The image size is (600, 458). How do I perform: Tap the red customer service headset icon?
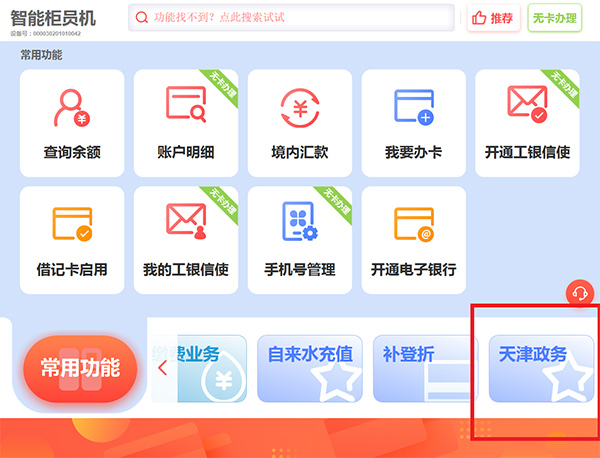pos(580,293)
